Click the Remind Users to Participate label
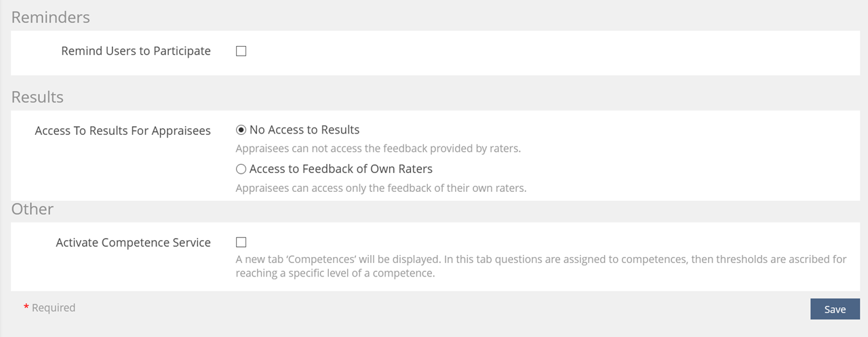The width and height of the screenshot is (868, 337). 136,51
